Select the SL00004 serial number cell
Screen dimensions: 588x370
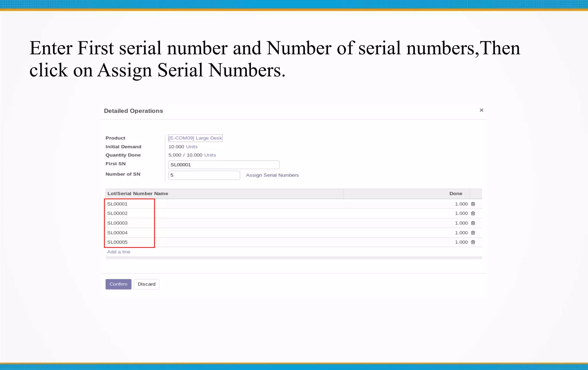tap(117, 233)
